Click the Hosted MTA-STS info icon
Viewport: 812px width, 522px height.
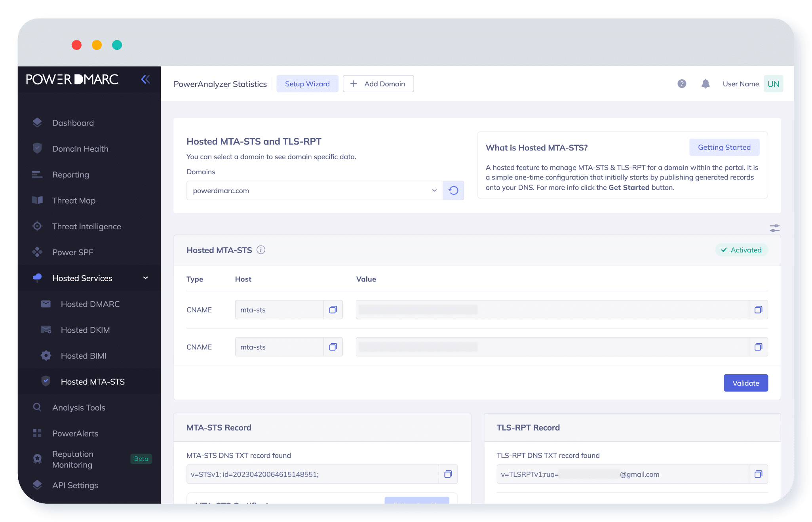[x=261, y=250]
